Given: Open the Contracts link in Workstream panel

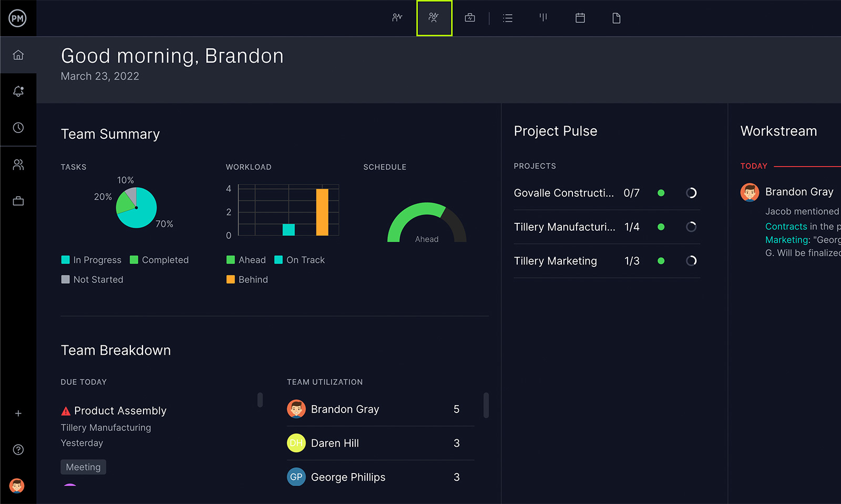Looking at the screenshot, I should coord(786,226).
